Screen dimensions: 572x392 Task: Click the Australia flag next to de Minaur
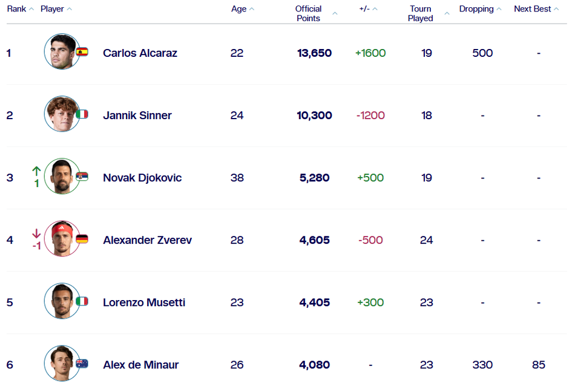[82, 364]
